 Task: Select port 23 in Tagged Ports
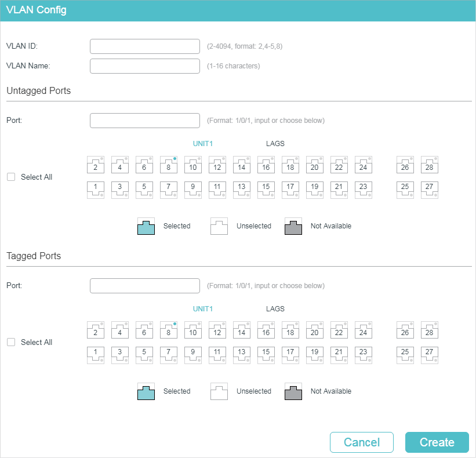pos(364,355)
